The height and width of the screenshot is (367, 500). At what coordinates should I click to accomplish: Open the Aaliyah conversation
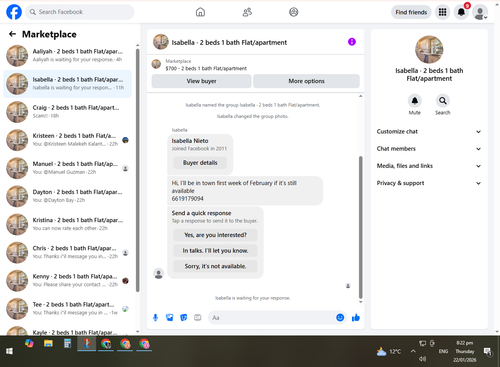(67, 55)
